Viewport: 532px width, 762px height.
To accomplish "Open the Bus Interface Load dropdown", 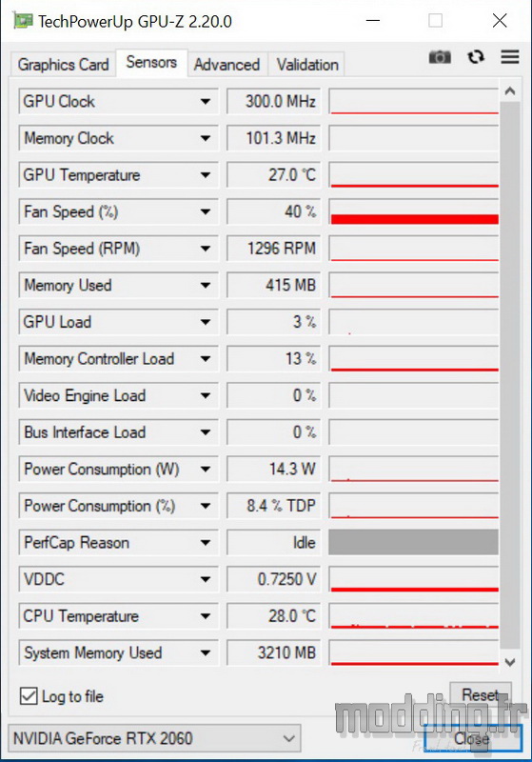I will 206,432.
